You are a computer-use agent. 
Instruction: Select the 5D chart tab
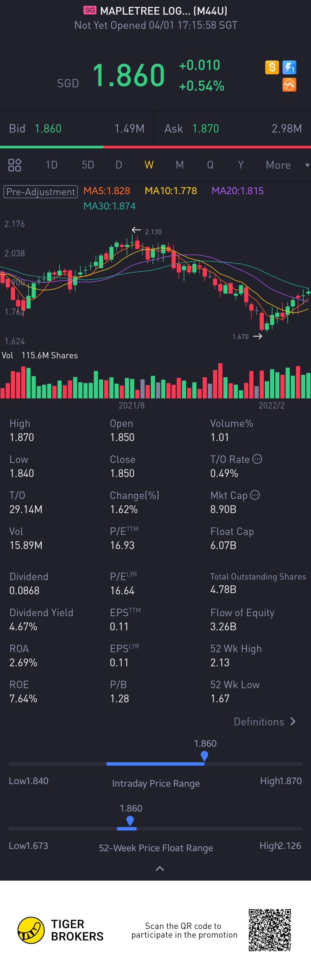click(x=88, y=165)
